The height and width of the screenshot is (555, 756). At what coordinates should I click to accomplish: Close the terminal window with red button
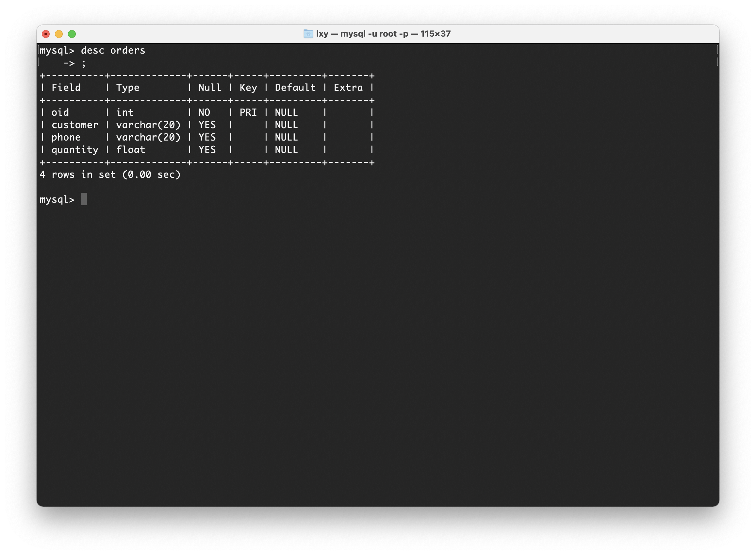pyautogui.click(x=46, y=34)
